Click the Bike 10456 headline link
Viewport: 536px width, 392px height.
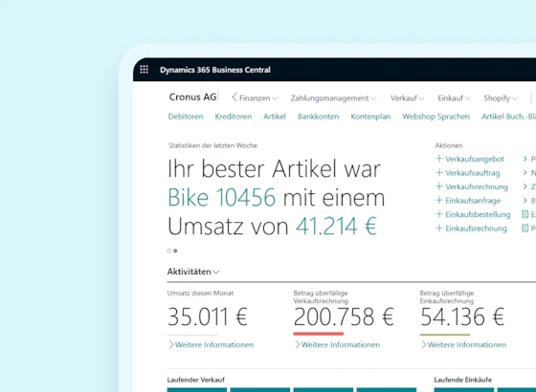[x=221, y=197]
